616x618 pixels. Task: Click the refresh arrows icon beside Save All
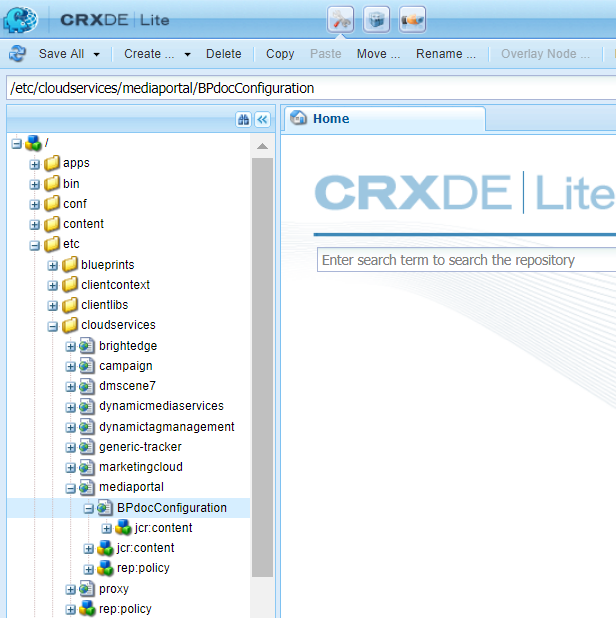point(18,54)
